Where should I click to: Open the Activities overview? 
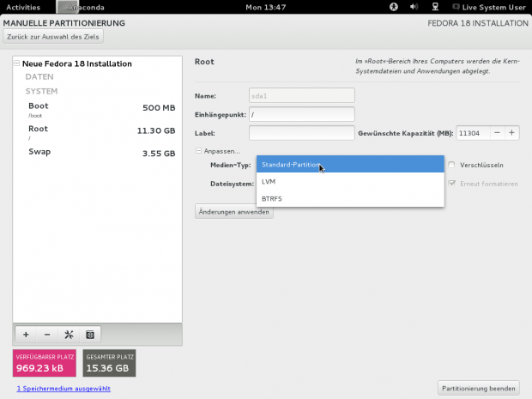coord(23,7)
